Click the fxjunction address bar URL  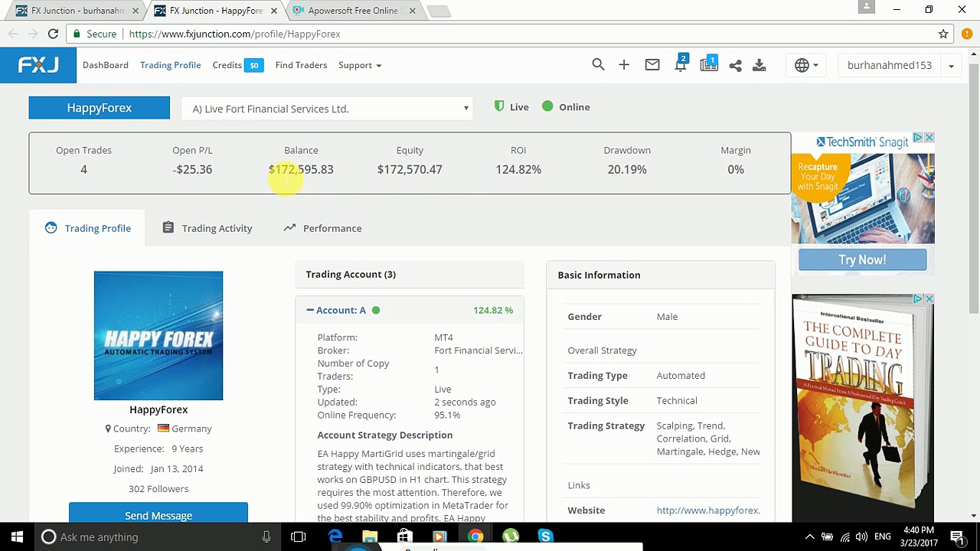pyautogui.click(x=235, y=34)
